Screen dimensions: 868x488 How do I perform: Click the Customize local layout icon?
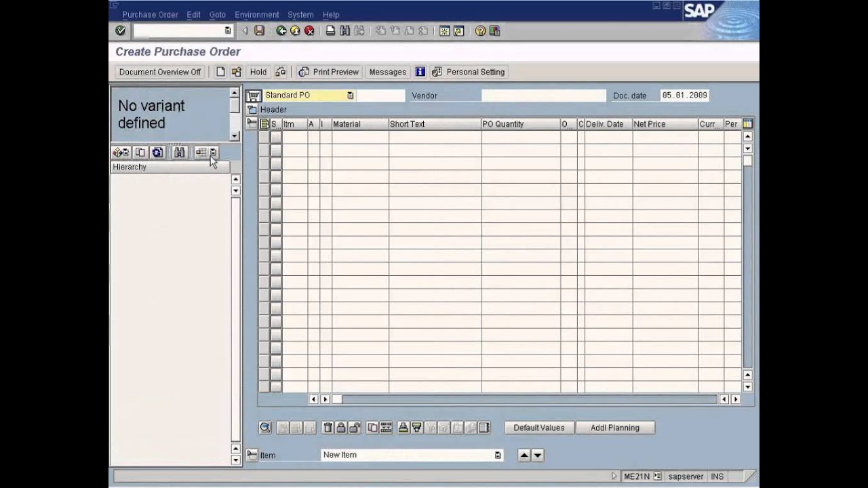point(494,30)
